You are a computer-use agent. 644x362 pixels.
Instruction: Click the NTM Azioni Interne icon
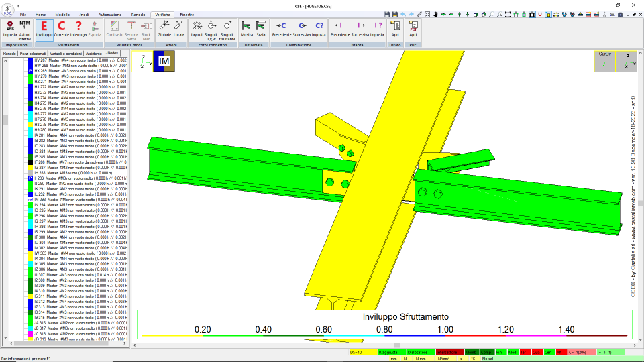point(25,30)
